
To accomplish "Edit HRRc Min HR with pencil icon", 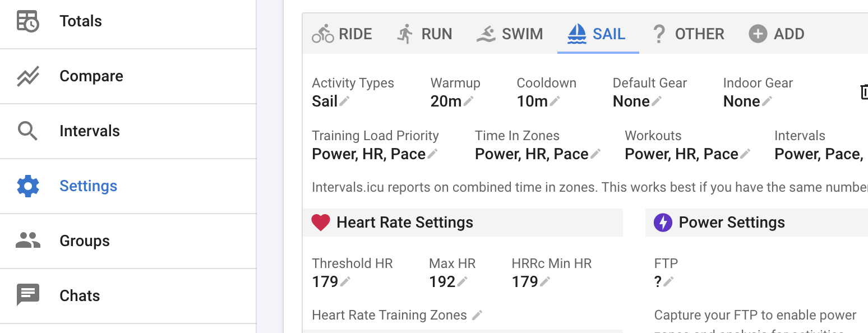I will click(545, 281).
